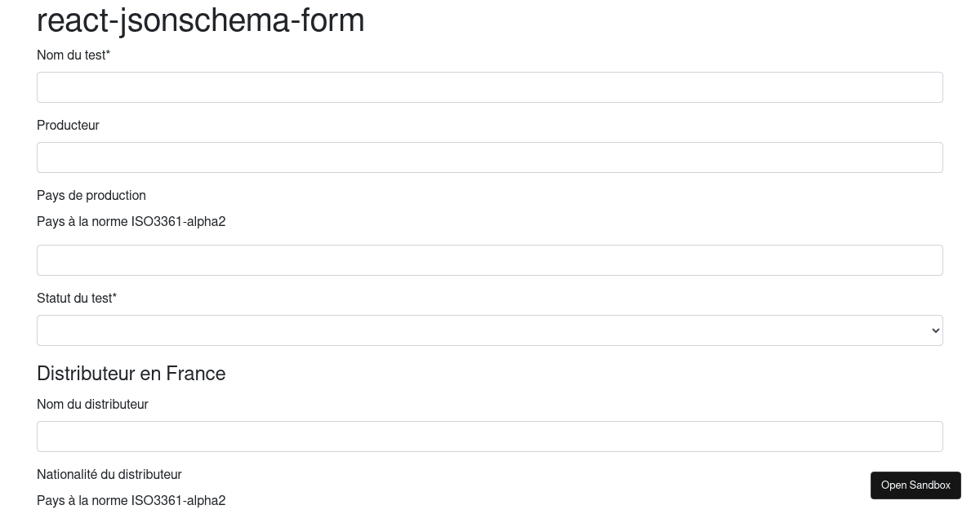Expand the test status selection list

490,330
